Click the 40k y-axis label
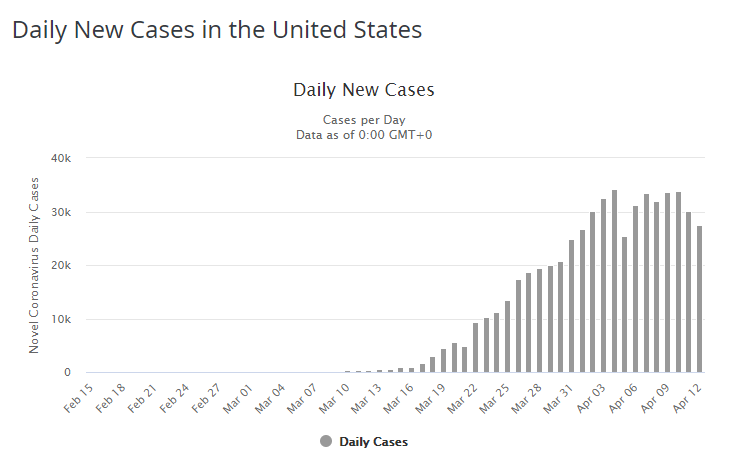 coord(61,158)
